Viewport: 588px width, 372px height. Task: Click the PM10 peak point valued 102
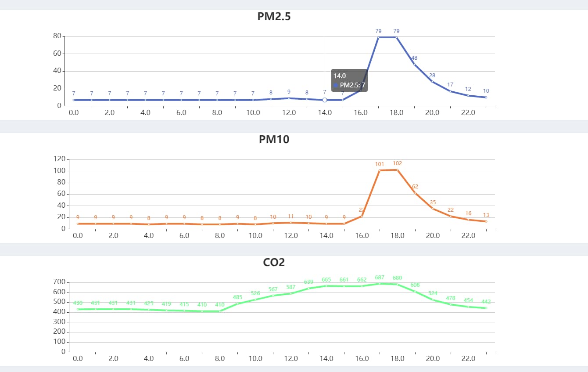[x=398, y=170]
